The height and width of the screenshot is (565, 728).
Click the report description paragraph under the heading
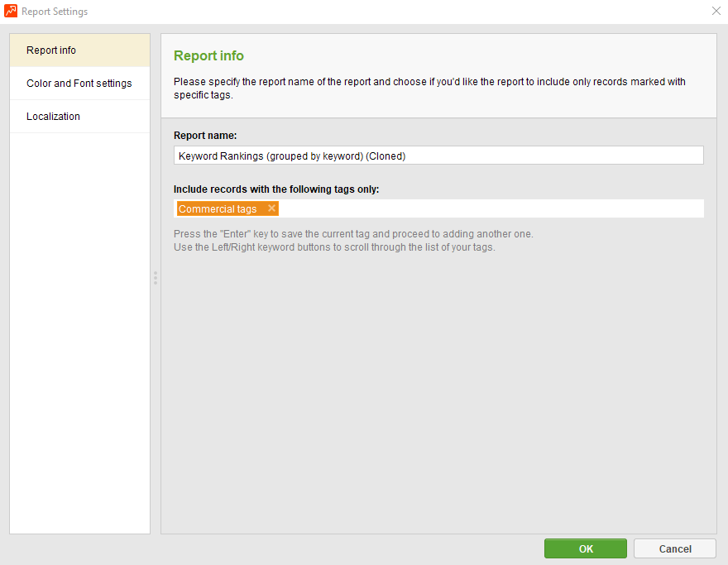(429, 89)
